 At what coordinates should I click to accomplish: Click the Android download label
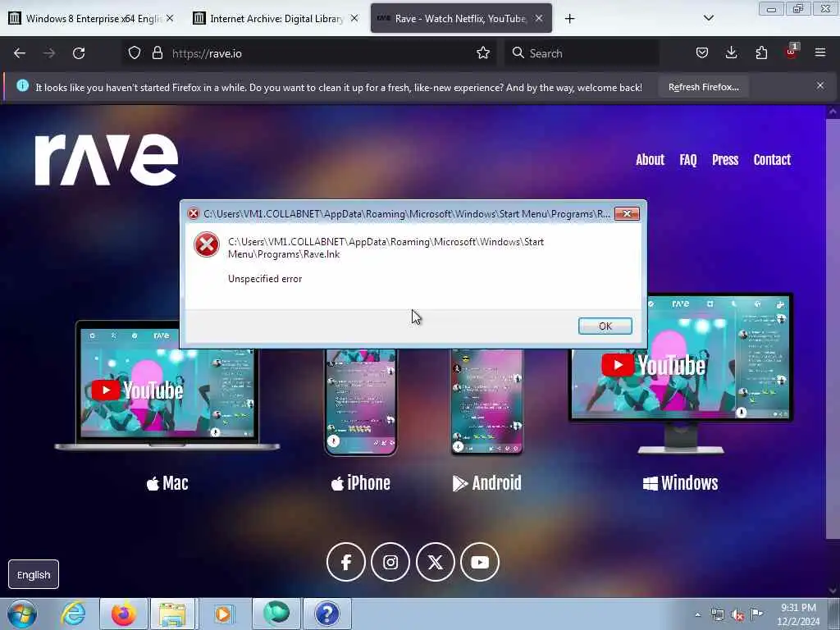point(486,483)
